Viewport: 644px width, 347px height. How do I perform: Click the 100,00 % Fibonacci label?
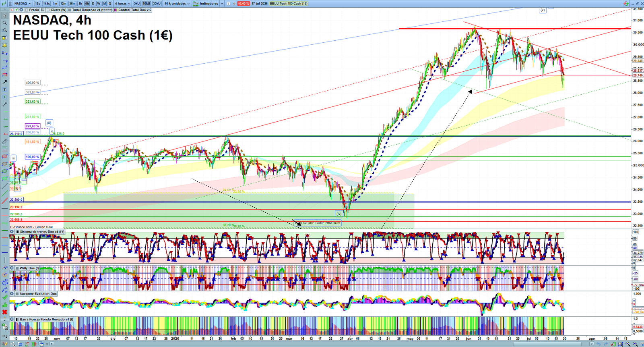coord(33,157)
